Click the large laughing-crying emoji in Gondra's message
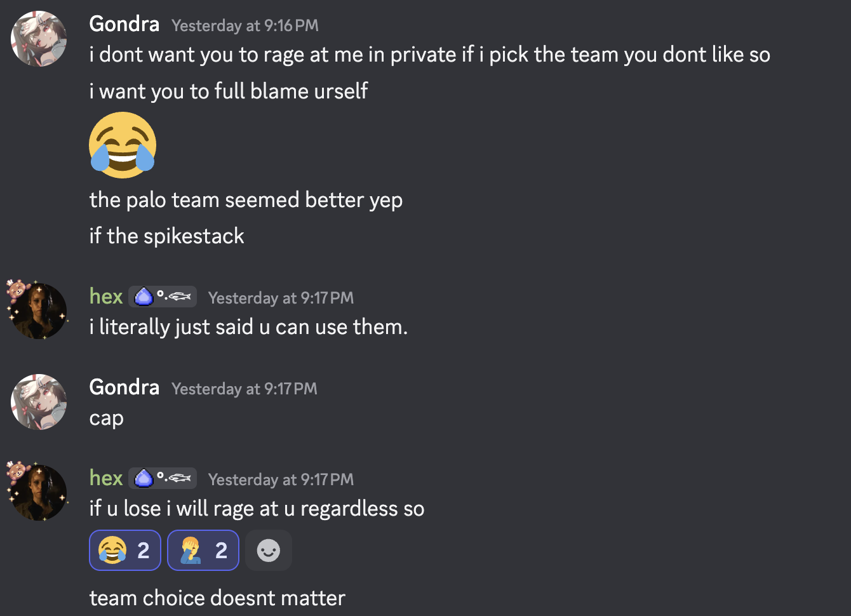This screenshot has width=851, height=616. tap(123, 145)
